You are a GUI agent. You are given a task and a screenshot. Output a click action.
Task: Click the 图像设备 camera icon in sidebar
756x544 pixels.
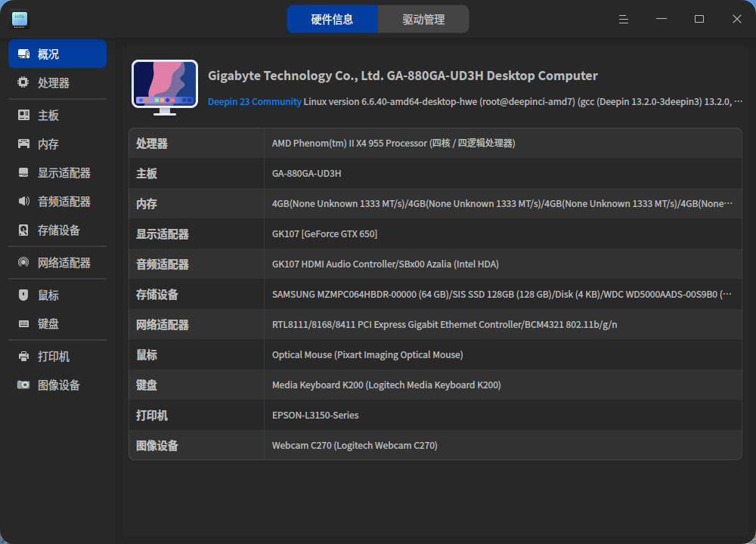click(x=23, y=385)
